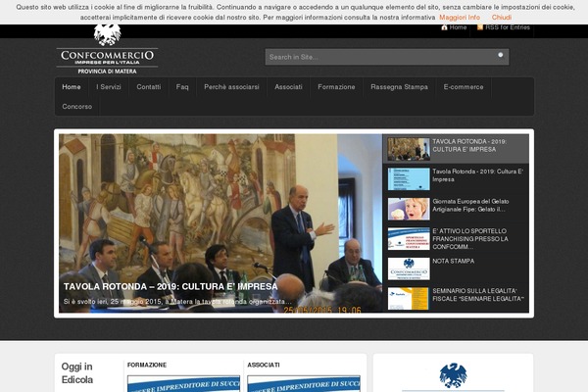This screenshot has width=588, height=392.
Task: Open Associati menu item
Action: (x=288, y=87)
